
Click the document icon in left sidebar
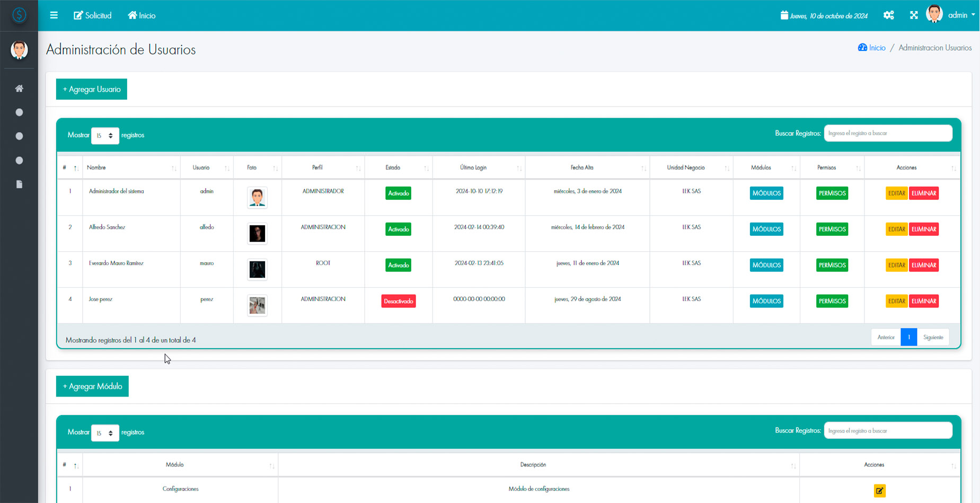pos(19,184)
